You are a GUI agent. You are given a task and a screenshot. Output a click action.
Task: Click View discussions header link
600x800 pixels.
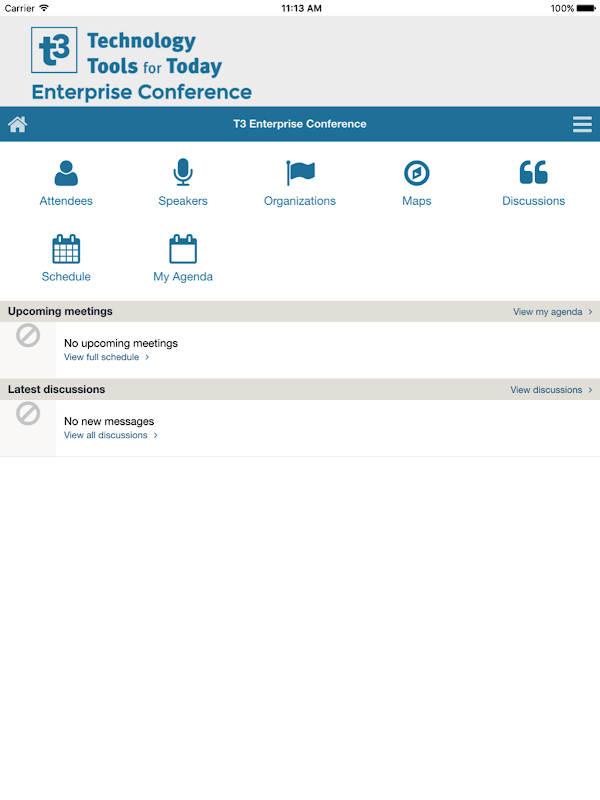546,390
